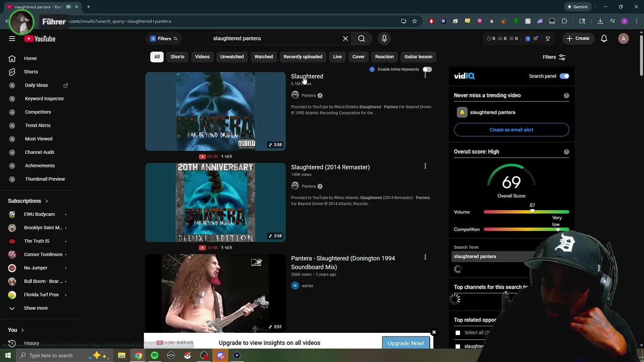Expand the Subscriptions section chevron
The width and height of the screenshot is (644, 362).
[47, 201]
